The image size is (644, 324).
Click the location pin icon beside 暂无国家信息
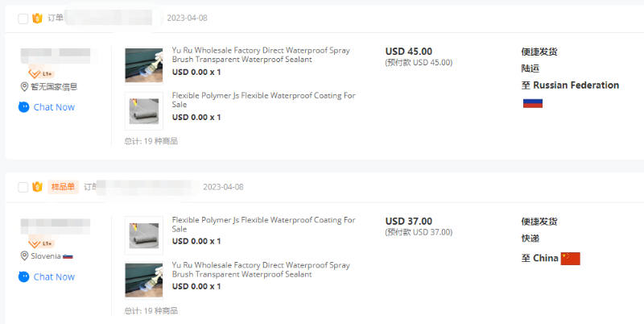click(24, 86)
